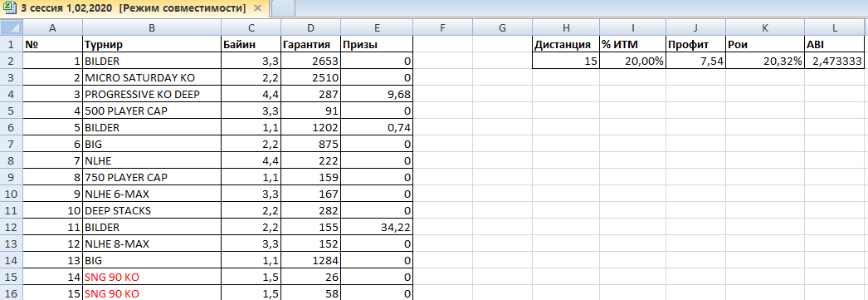This screenshot has height=300, width=868.
Task: Select the 'DEEP STACKS' cell
Action: (152, 211)
